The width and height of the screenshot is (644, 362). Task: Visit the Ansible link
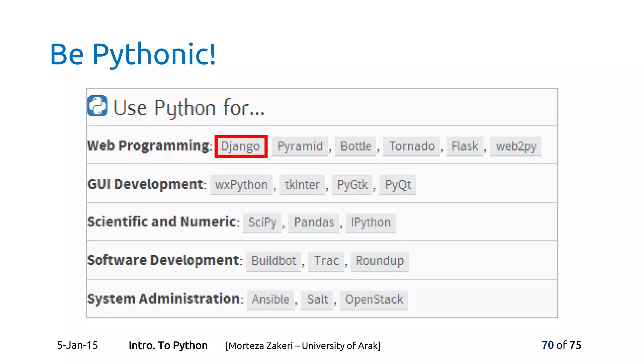coord(270,300)
